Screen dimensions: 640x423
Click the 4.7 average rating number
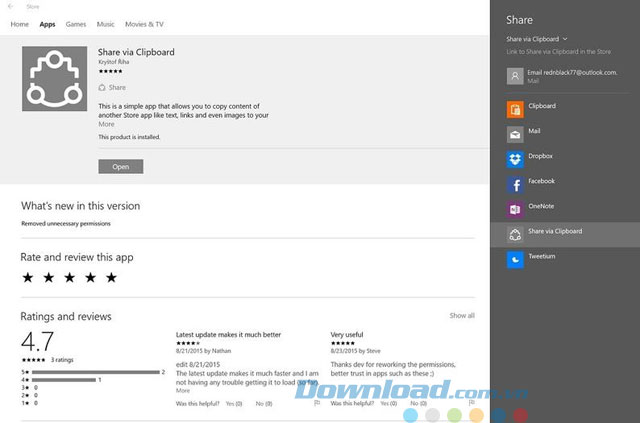pyautogui.click(x=38, y=341)
